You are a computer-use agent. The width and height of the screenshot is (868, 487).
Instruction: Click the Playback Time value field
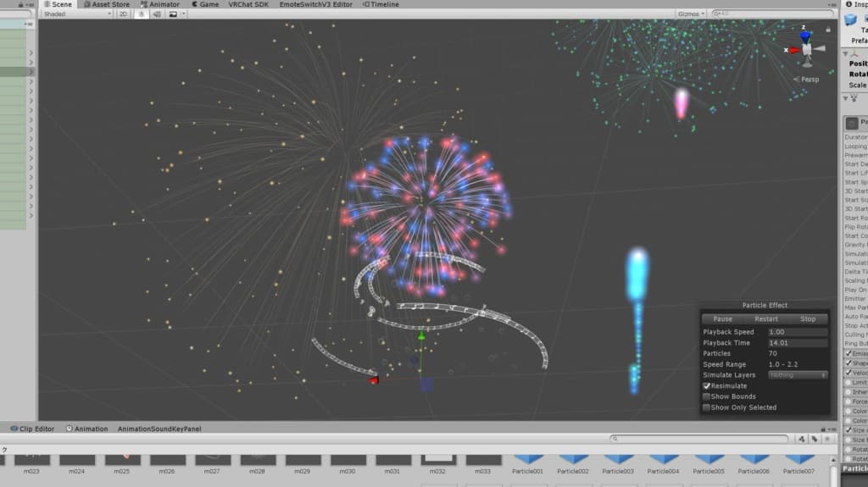point(797,343)
